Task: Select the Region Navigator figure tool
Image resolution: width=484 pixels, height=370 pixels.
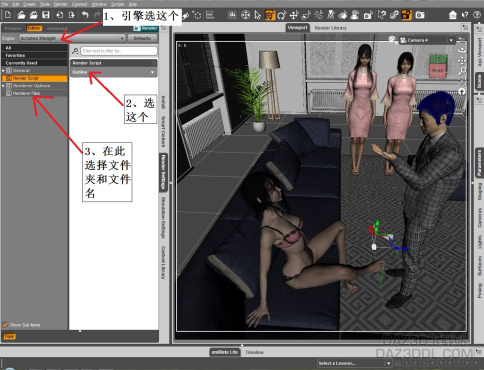Action: pos(355,15)
